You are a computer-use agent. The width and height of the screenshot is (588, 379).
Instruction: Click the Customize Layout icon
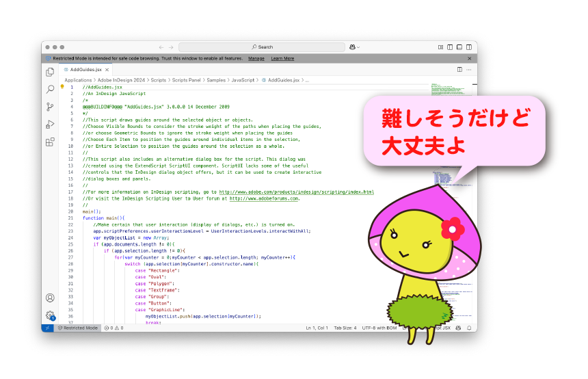pyautogui.click(x=440, y=47)
